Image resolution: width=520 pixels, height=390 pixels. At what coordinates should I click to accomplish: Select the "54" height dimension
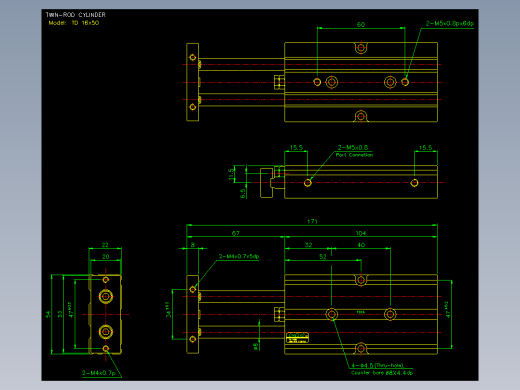[x=48, y=314]
